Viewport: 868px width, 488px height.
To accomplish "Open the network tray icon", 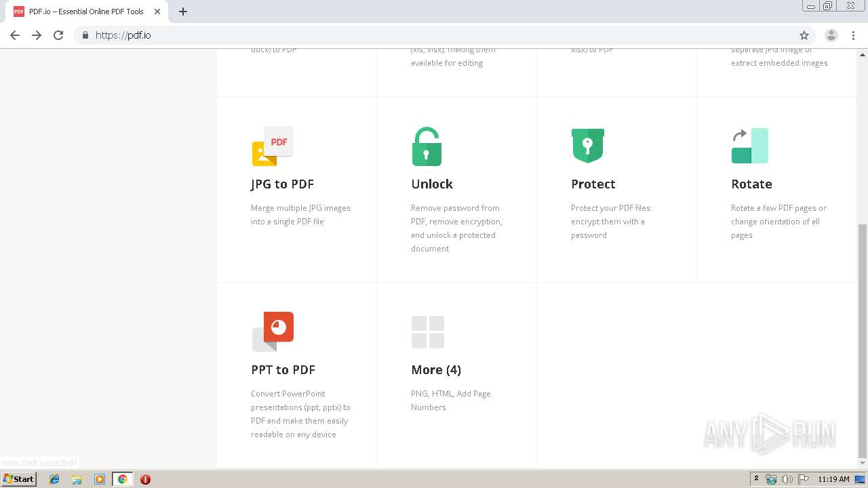I will click(771, 479).
